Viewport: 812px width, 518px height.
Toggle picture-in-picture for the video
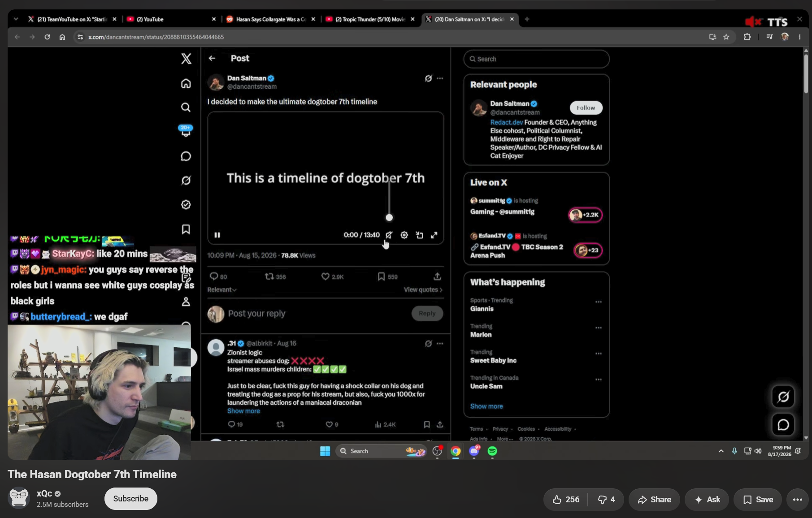pyautogui.click(x=419, y=235)
